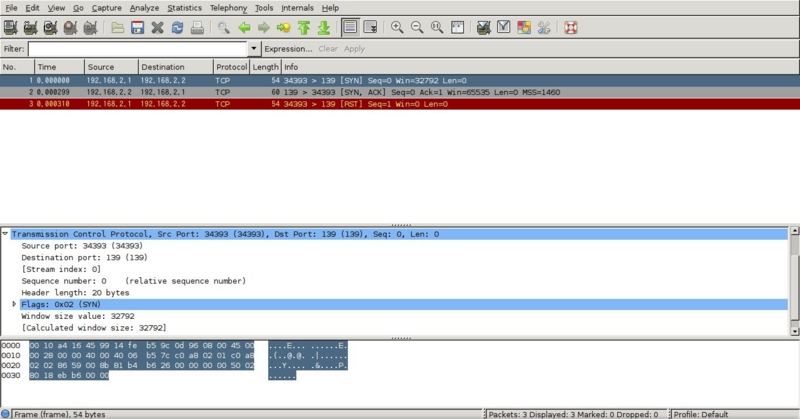Zoom out of packet text
The width and height of the screenshot is (800, 419).
pyautogui.click(x=417, y=28)
